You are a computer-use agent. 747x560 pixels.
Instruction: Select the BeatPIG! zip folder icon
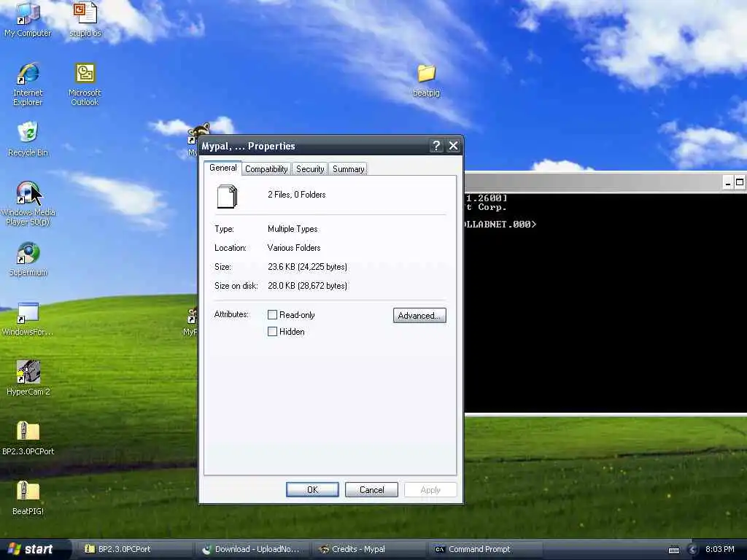[x=28, y=498]
